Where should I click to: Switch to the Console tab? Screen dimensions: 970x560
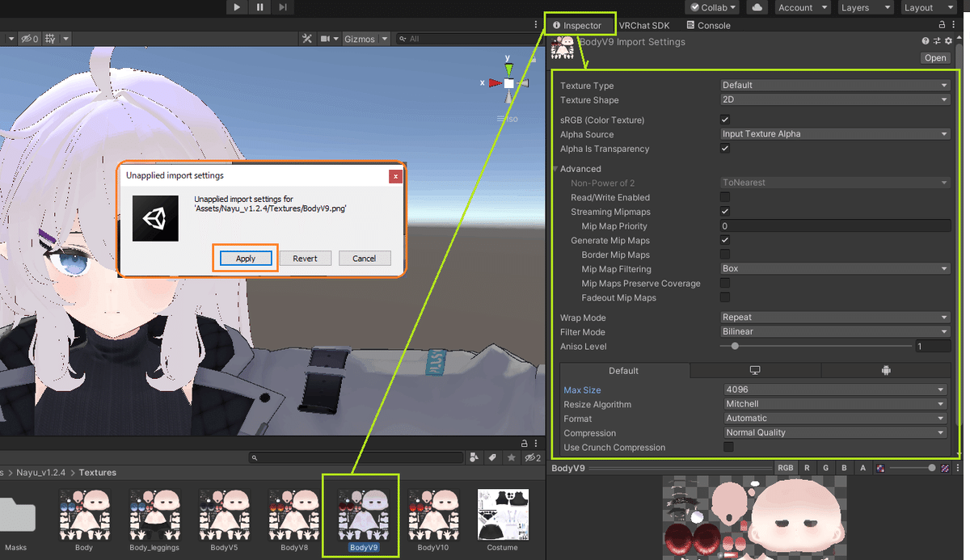[708, 25]
